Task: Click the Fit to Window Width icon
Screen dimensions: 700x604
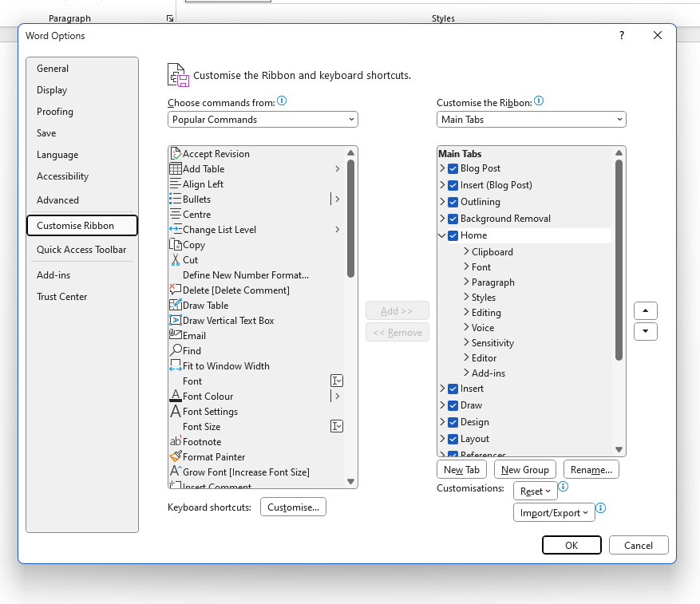Action: (176, 366)
